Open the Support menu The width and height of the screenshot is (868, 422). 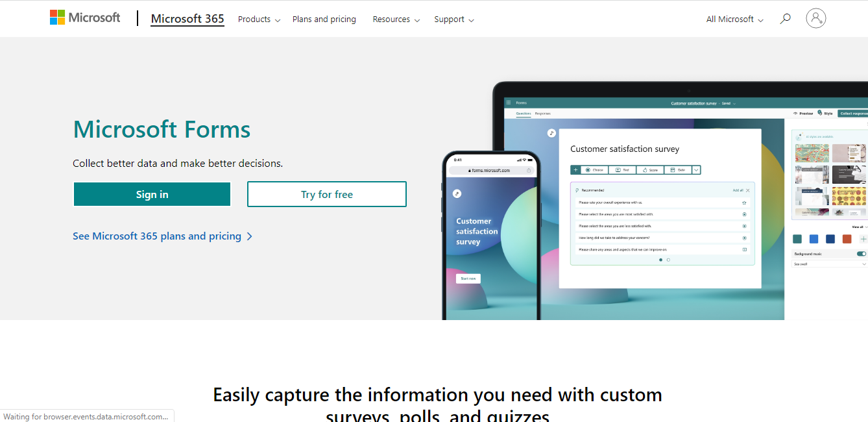click(453, 19)
